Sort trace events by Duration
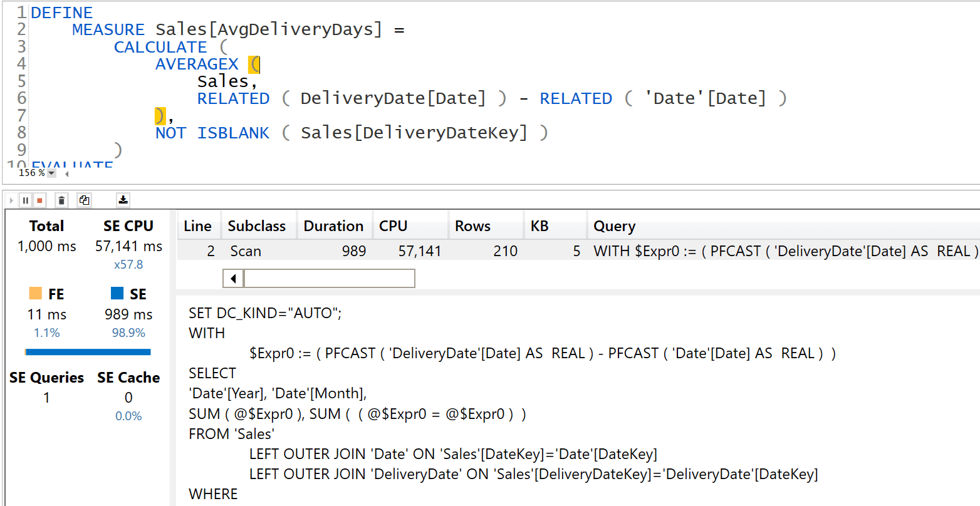 [x=334, y=225]
